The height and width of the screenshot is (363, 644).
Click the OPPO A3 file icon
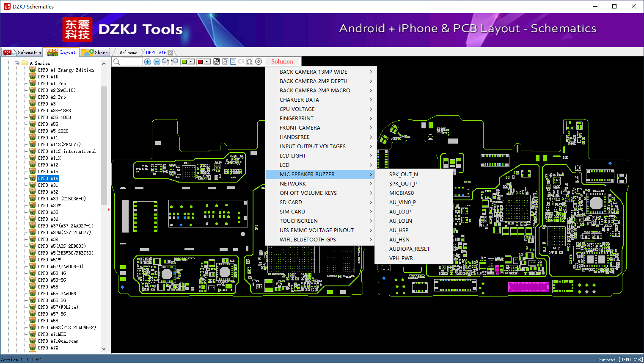33,104
